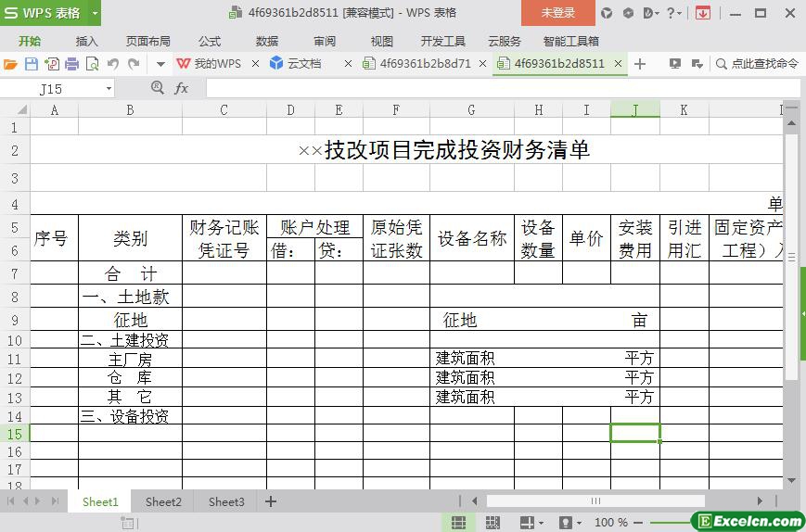Viewport: 806px width, 532px height.
Task: Click the Select All corner triangle of the grid
Action: (22, 109)
